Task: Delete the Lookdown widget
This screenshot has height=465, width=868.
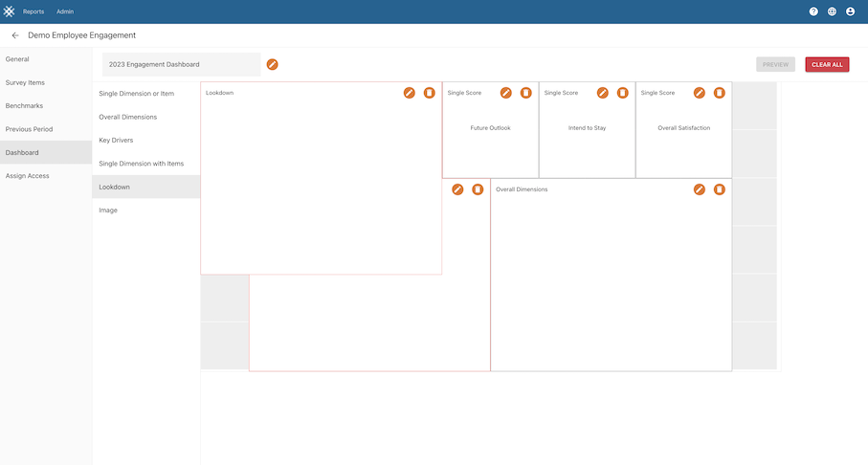Action: [430, 93]
